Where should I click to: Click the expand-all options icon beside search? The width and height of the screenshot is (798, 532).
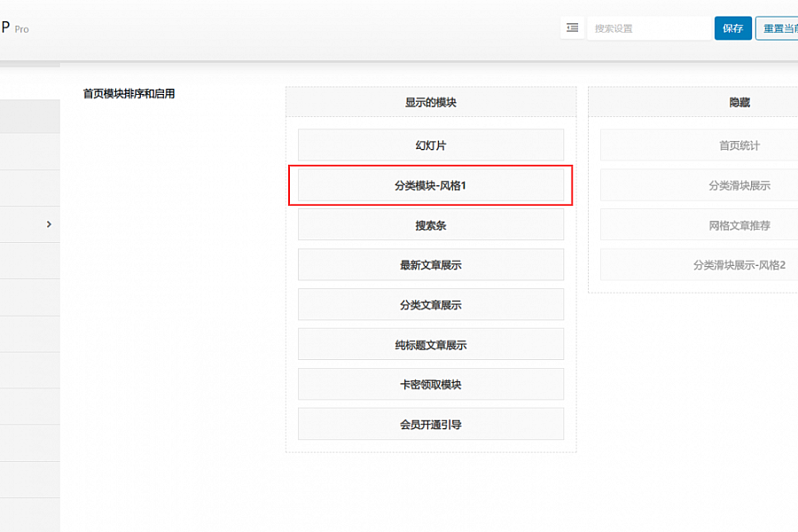click(x=572, y=28)
